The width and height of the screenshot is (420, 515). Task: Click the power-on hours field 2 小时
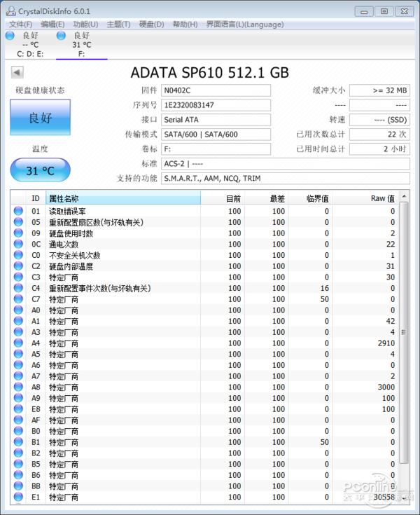[x=379, y=149]
